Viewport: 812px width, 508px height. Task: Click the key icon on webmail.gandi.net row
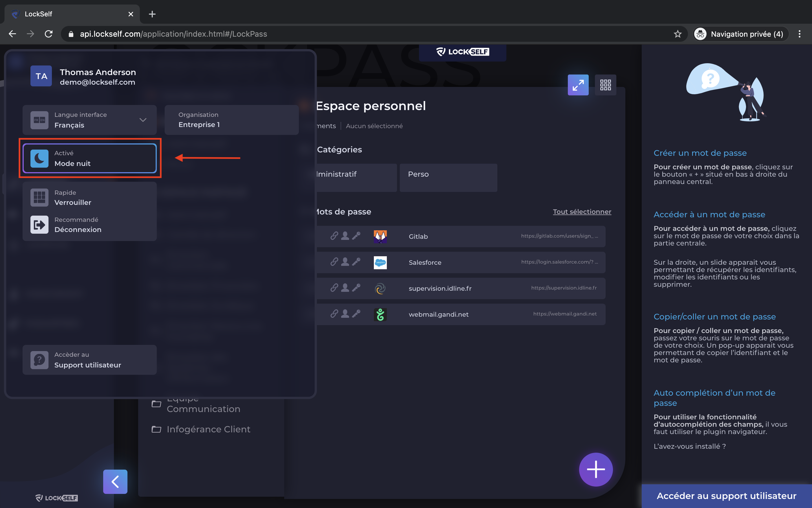356,314
